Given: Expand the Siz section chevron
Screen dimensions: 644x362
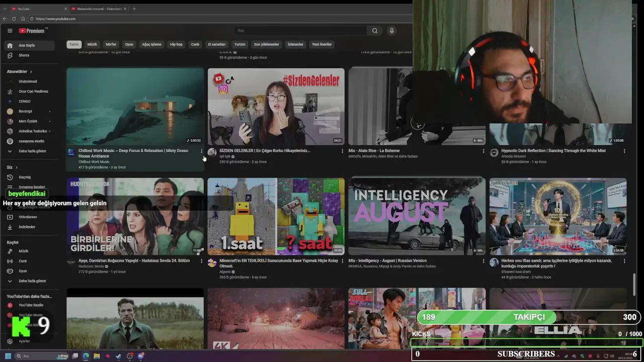Looking at the screenshot, I should coord(16,167).
